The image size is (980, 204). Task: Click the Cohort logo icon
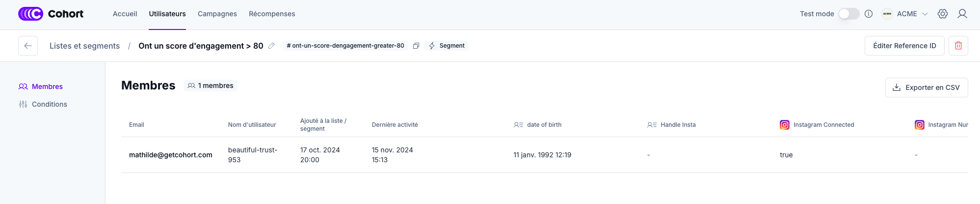pos(30,14)
